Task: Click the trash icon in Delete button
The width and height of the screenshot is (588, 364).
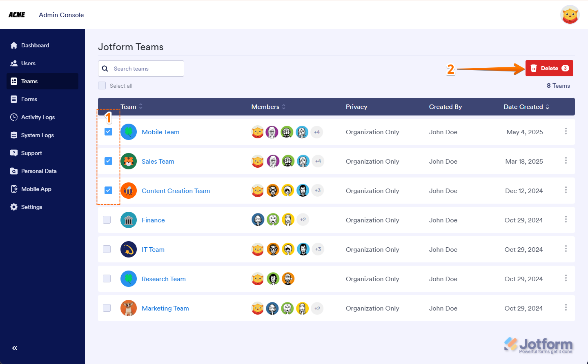Action: 534,68
